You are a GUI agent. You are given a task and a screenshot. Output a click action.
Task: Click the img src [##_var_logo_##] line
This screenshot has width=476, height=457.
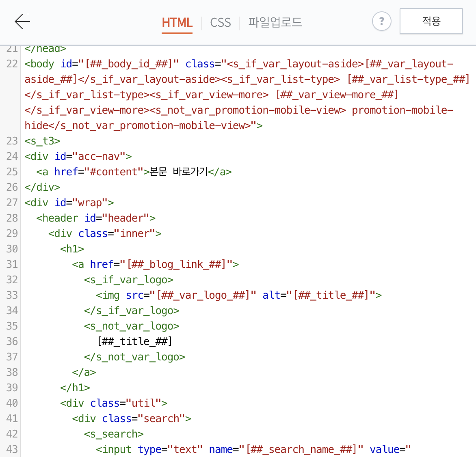click(x=239, y=295)
